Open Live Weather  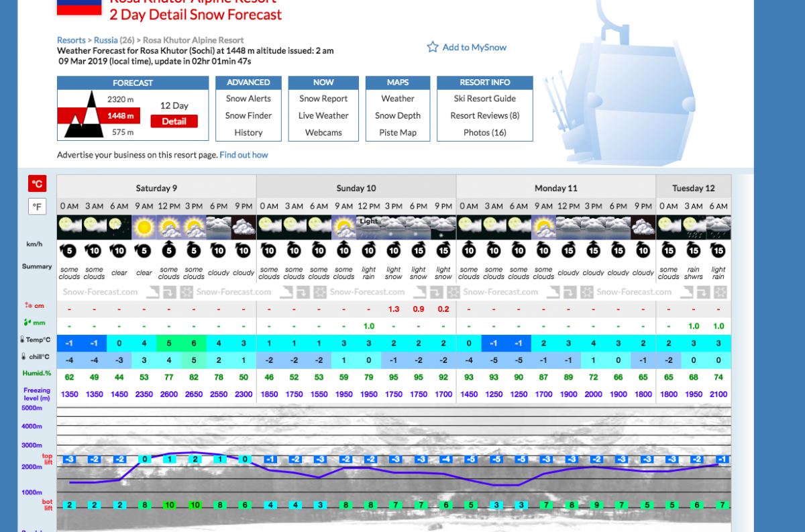(x=323, y=115)
